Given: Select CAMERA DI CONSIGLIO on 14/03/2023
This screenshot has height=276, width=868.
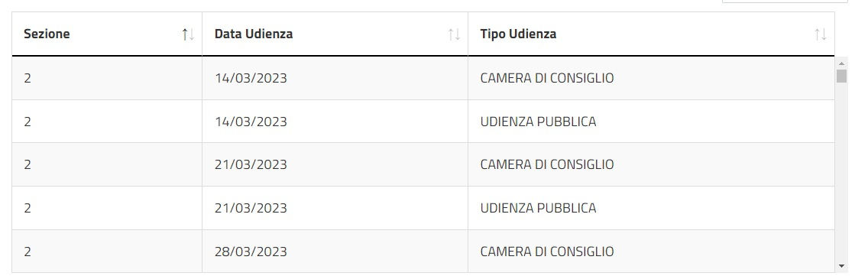Looking at the screenshot, I should click(547, 78).
